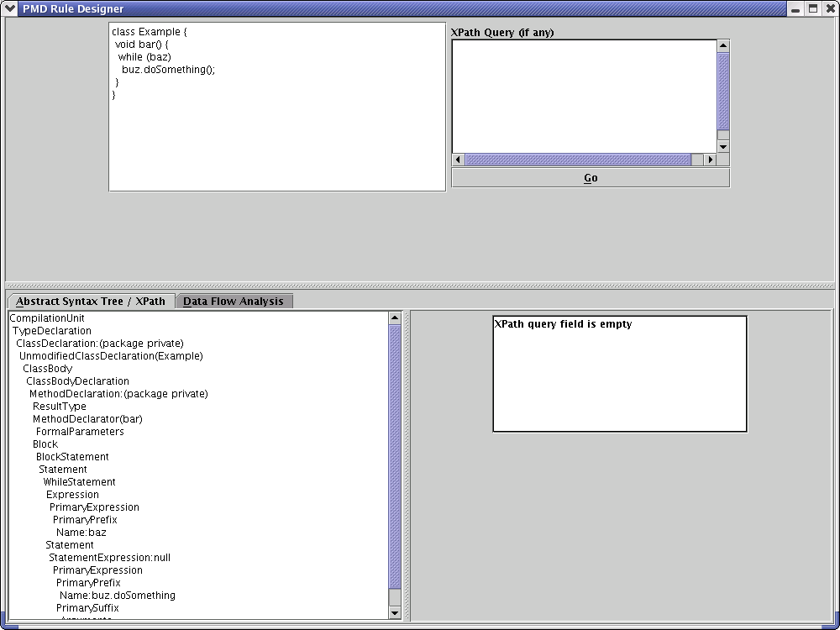The image size is (840, 630).
Task: Select the FormalParameters tree node
Action: coord(80,431)
